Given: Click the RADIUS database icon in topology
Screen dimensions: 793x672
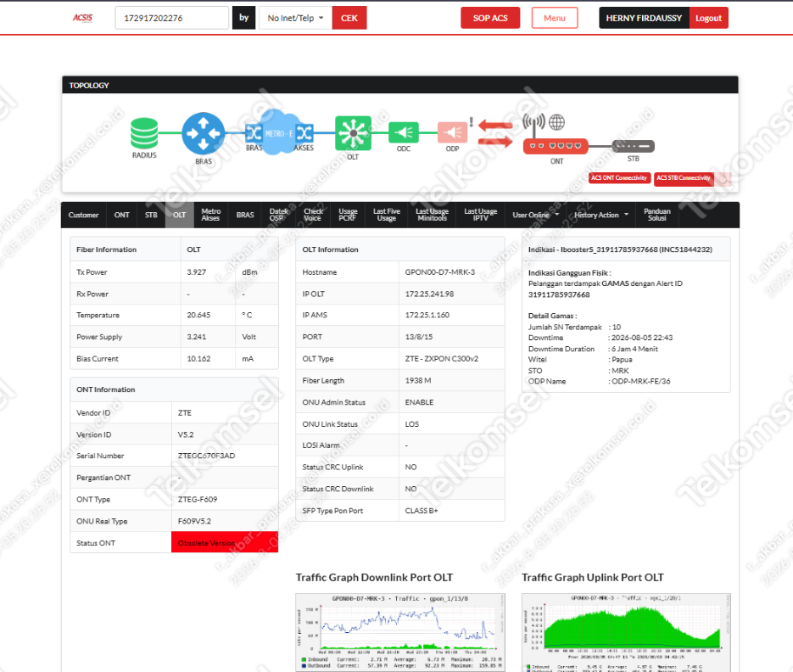Looking at the screenshot, I should tap(144, 133).
